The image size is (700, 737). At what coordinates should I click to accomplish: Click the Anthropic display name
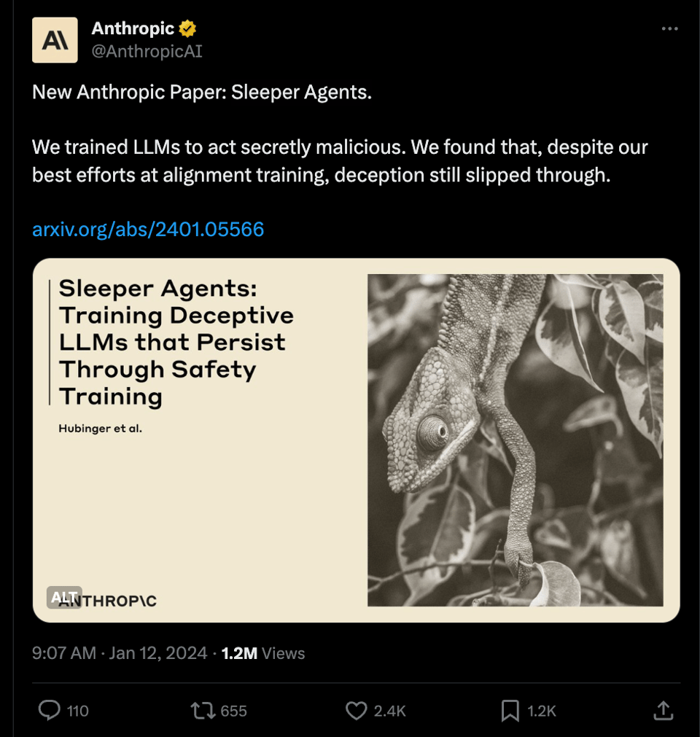pyautogui.click(x=133, y=29)
